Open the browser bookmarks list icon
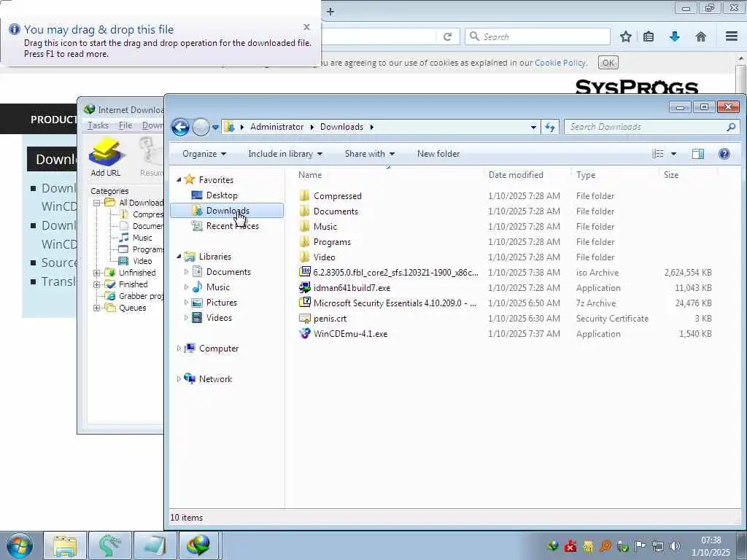Image resolution: width=747 pixels, height=560 pixels. 649,36
